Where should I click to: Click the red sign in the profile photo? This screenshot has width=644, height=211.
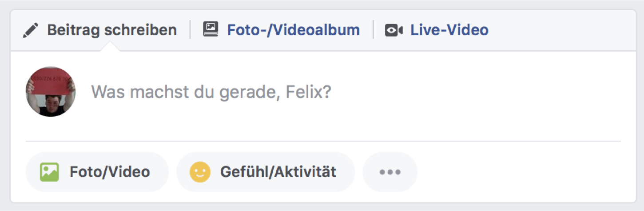(50, 83)
